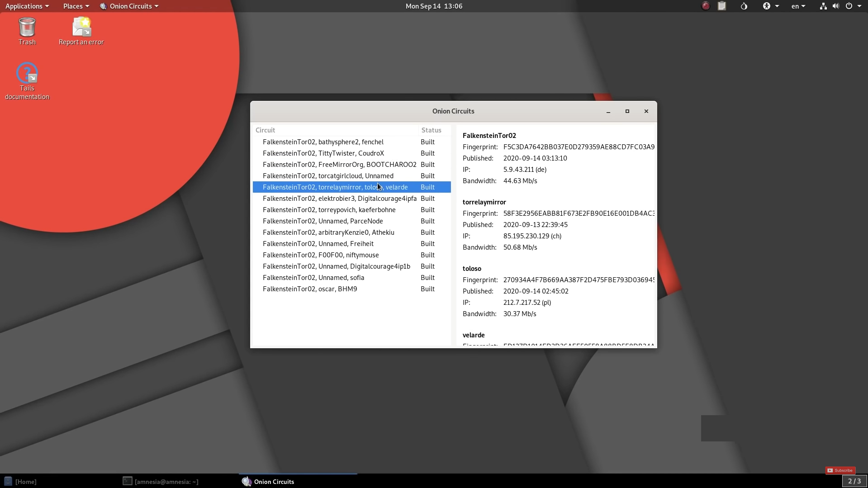Viewport: 868px width, 488px height.
Task: Click IP value 85.195.230.129 (ch)
Action: click(x=532, y=236)
